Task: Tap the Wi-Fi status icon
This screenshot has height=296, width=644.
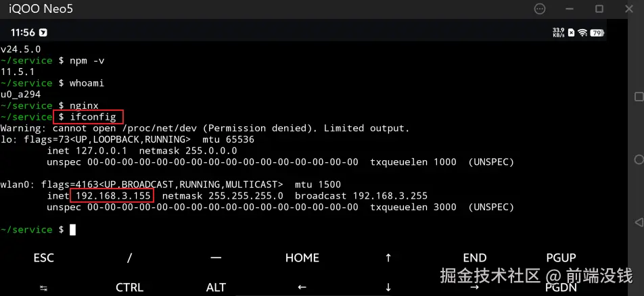Action: click(582, 32)
